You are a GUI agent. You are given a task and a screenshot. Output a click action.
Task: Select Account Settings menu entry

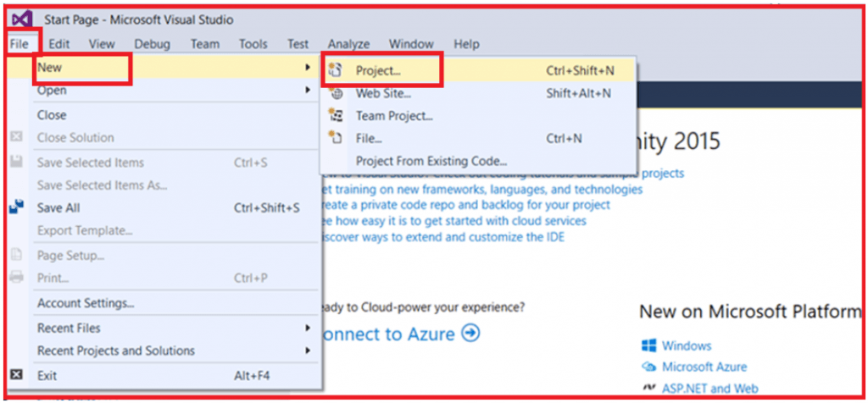coord(86,303)
